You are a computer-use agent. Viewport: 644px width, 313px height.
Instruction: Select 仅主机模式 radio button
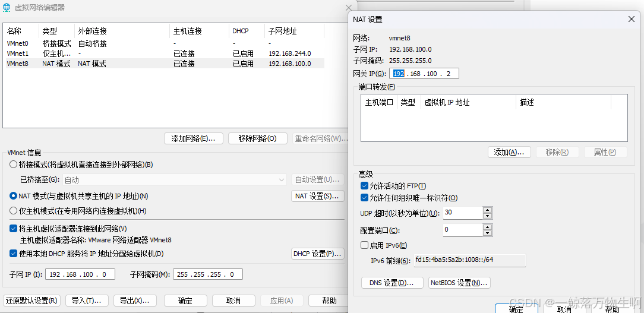click(x=12, y=211)
